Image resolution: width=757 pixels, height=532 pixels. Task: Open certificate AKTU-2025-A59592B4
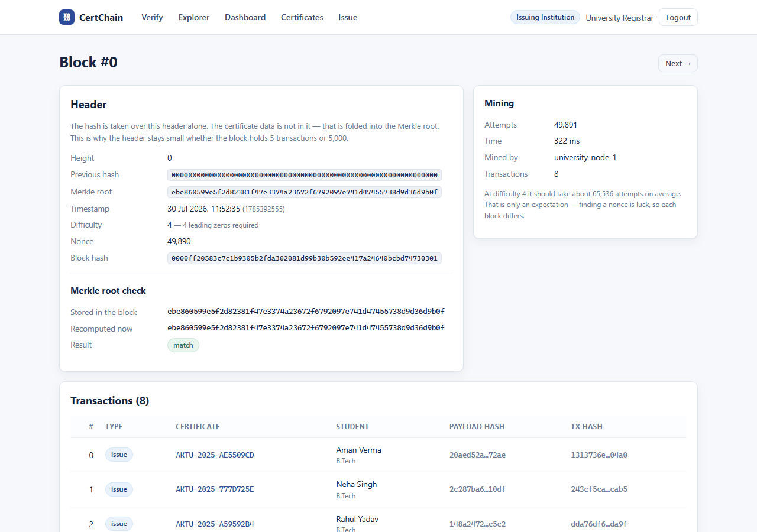(x=215, y=524)
